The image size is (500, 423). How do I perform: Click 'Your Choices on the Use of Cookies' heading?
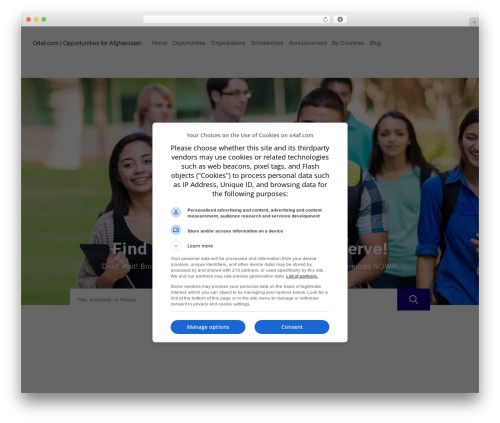[250, 135]
